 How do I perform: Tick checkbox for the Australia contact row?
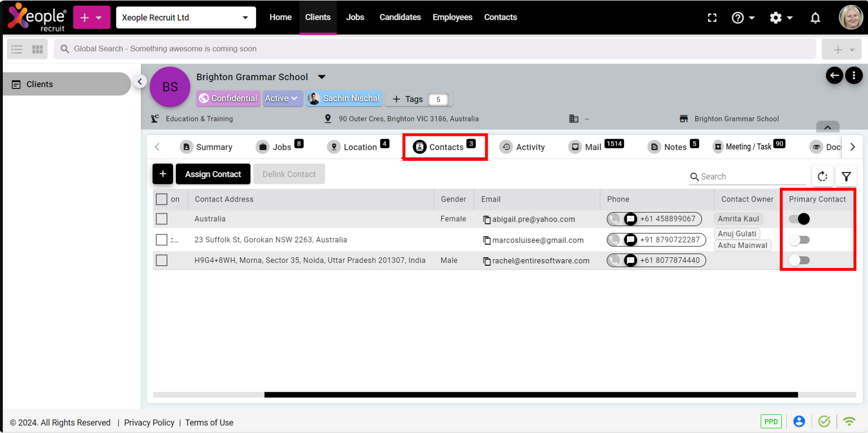click(161, 219)
